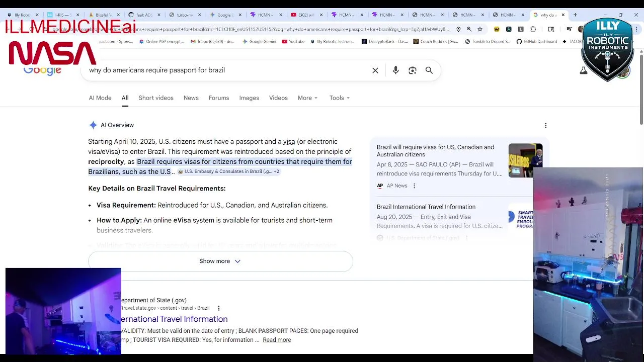Click the gray L extension icon
Viewport: 644px width, 362px height.
point(521,29)
